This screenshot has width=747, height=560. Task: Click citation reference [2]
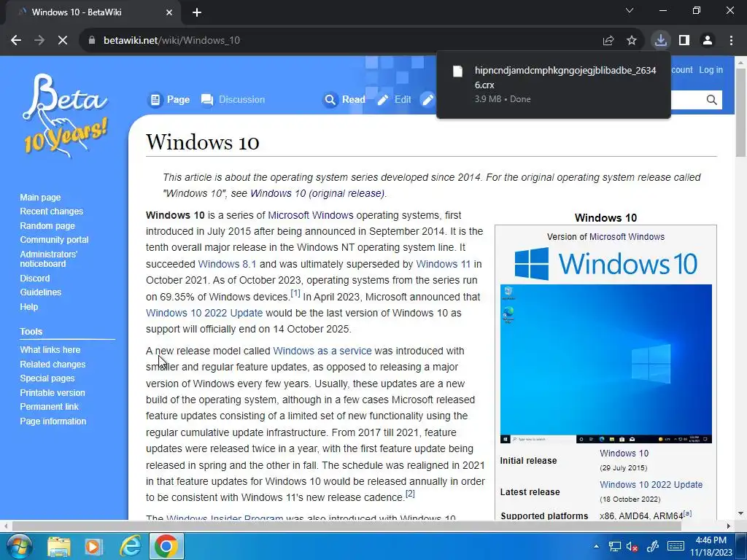point(410,494)
